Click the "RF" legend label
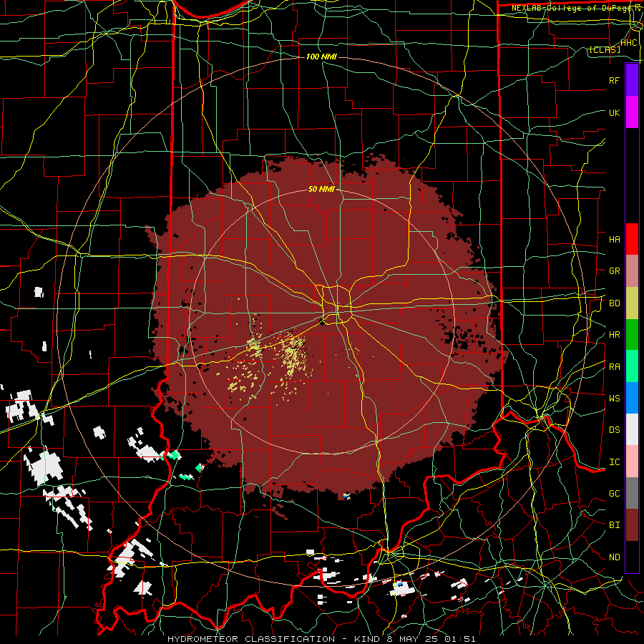644x644 pixels. tap(614, 80)
